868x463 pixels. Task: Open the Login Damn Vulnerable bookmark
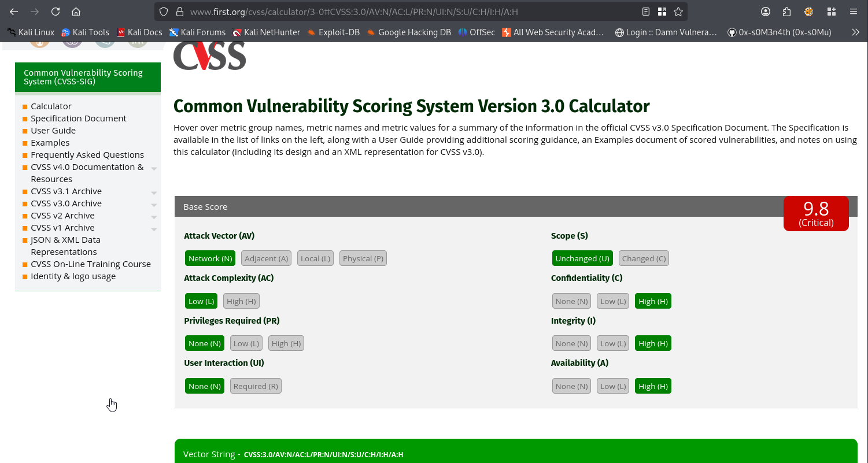pyautogui.click(x=666, y=32)
